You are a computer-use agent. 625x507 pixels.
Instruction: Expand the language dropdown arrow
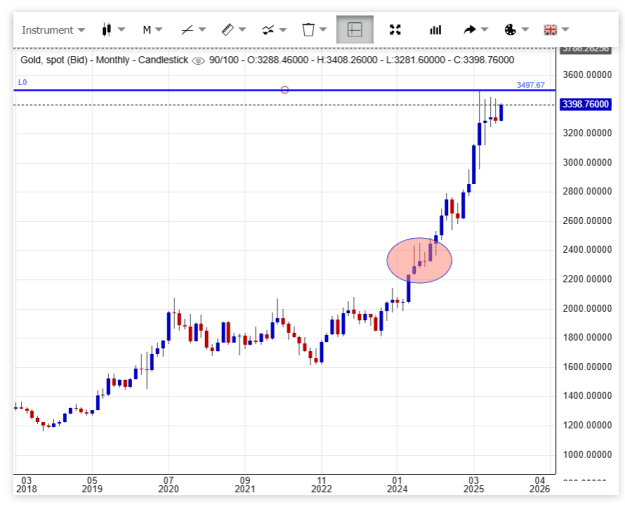point(566,29)
